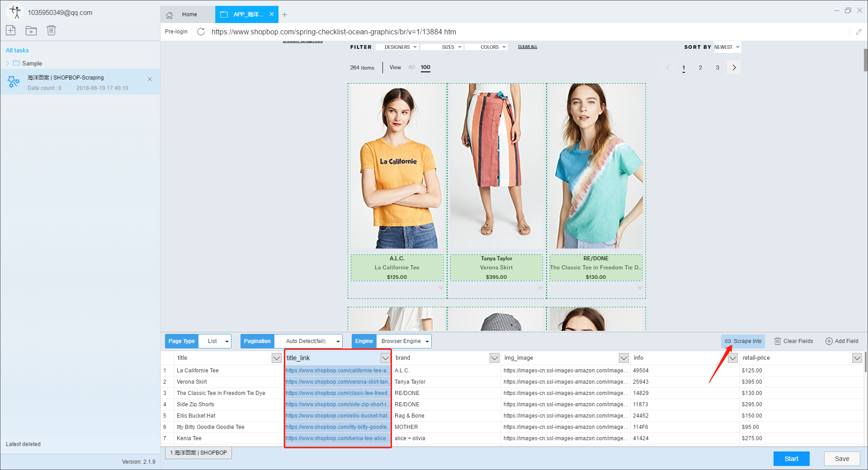Click CLEAR ALL filter link
Screen dimensions: 868x470
pyautogui.click(x=528, y=47)
